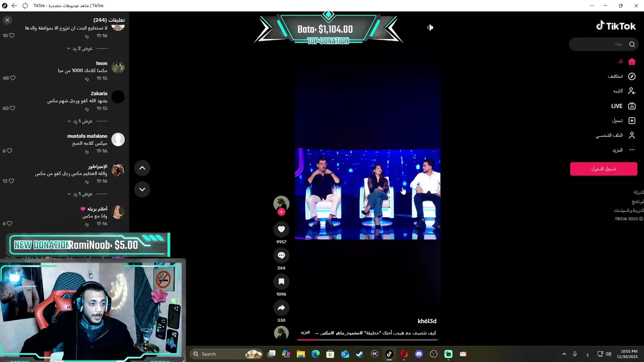The height and width of the screenshot is (362, 644).
Task: Like mustafa mafalane's comment
Action: point(10,151)
